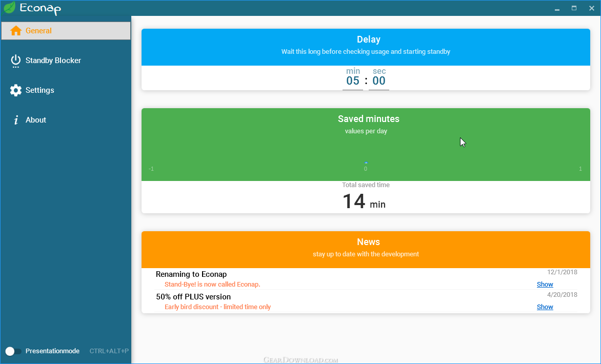Toggle the Presentationmode switch
The image size is (601, 364).
[13, 351]
